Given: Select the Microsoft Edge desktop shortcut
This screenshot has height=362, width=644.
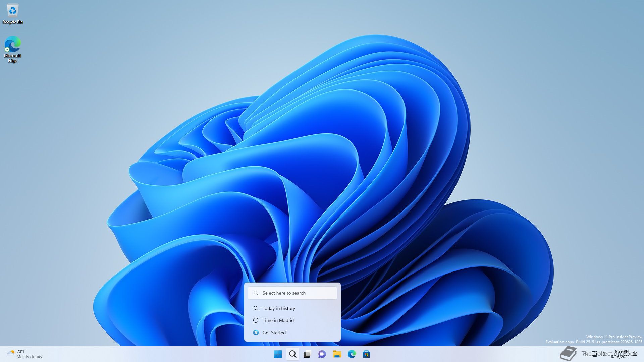Looking at the screenshot, I should [13, 49].
